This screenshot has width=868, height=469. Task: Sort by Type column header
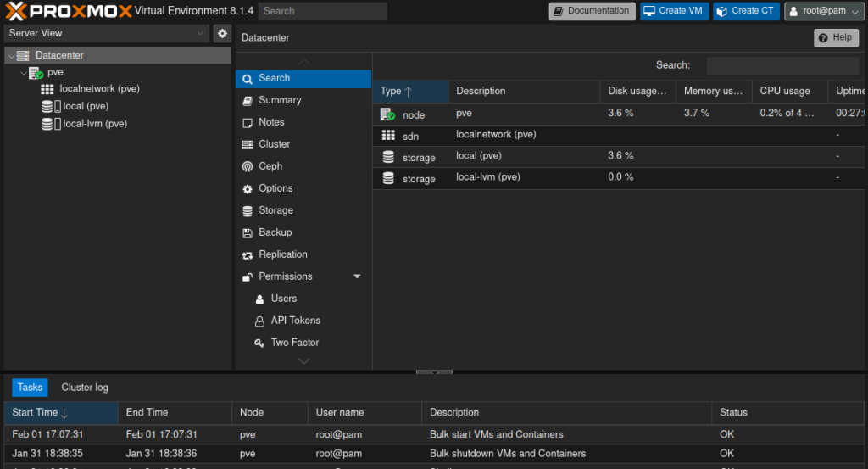point(410,92)
